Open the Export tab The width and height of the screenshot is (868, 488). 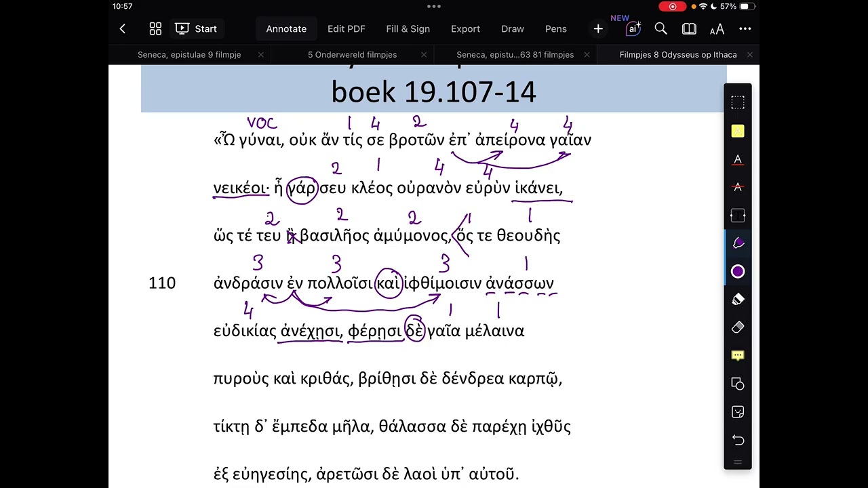pyautogui.click(x=465, y=28)
